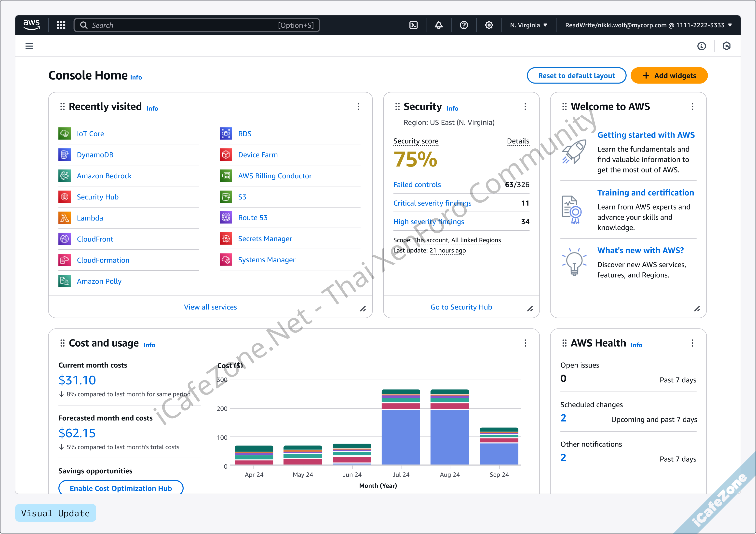Open Security widget three-dot menu
Screen dimensions: 756x534
[x=526, y=106]
